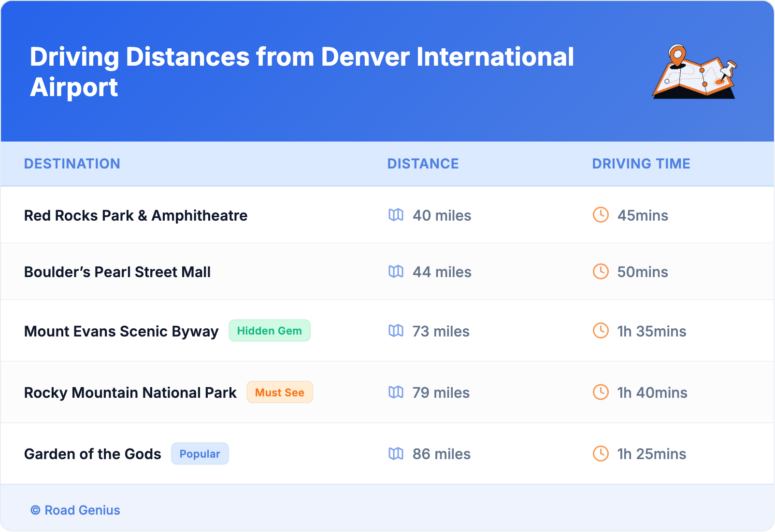Click the map icon beside 44 miles
This screenshot has height=532, width=775.
coord(396,271)
